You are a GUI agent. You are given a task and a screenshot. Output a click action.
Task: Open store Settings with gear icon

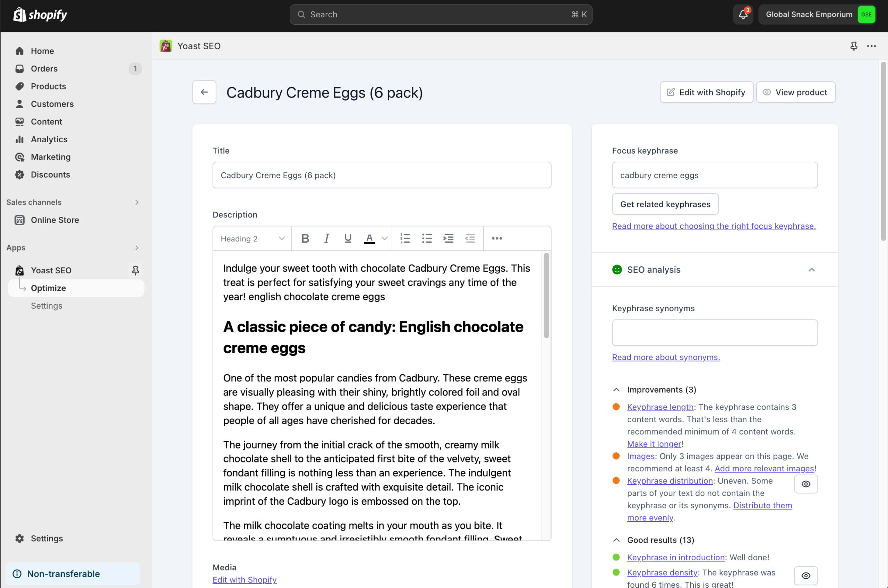pos(46,538)
